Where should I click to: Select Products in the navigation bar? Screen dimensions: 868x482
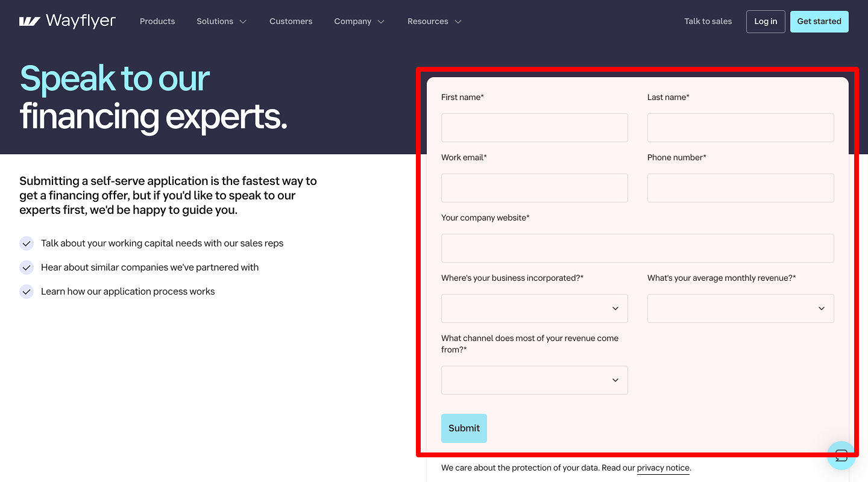(x=157, y=21)
